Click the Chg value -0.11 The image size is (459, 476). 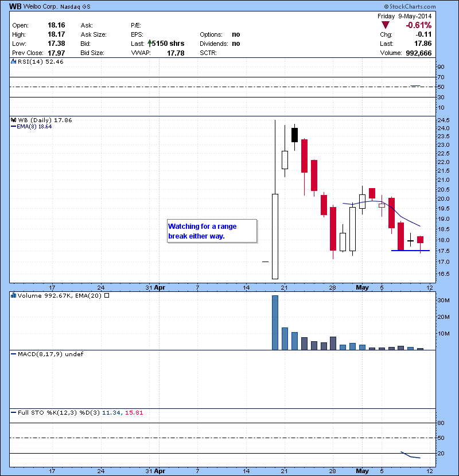pos(423,34)
